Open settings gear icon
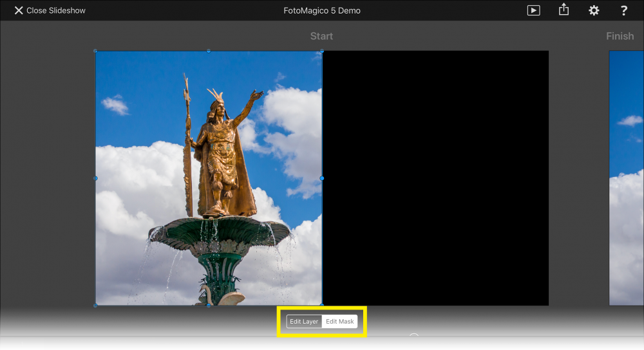 [x=594, y=10]
